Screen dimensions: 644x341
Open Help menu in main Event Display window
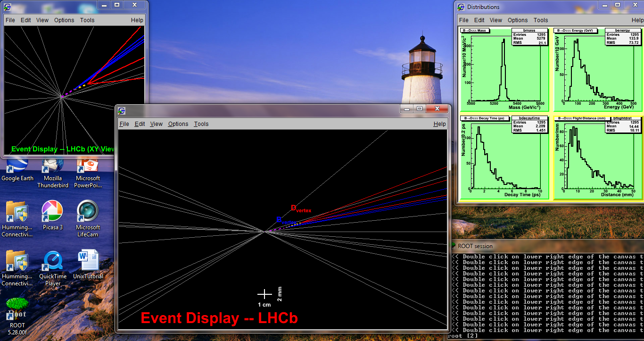click(439, 124)
